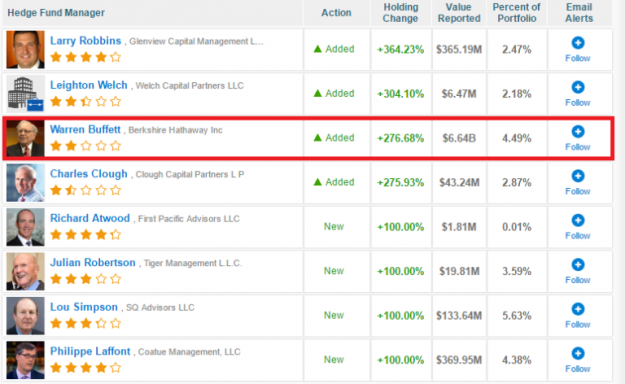Select the $1.81M value reported cell
Screen dimensions: 625x384
coord(459,227)
